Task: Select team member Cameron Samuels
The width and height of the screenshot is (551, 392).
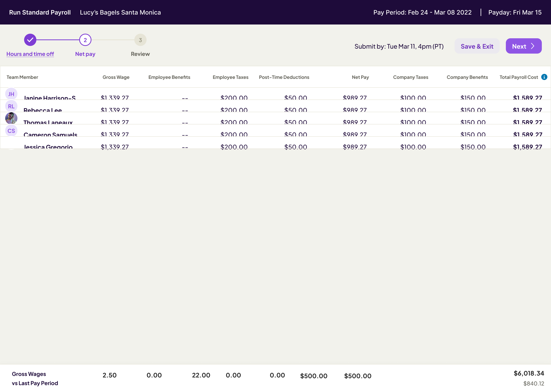Action: 51,134
